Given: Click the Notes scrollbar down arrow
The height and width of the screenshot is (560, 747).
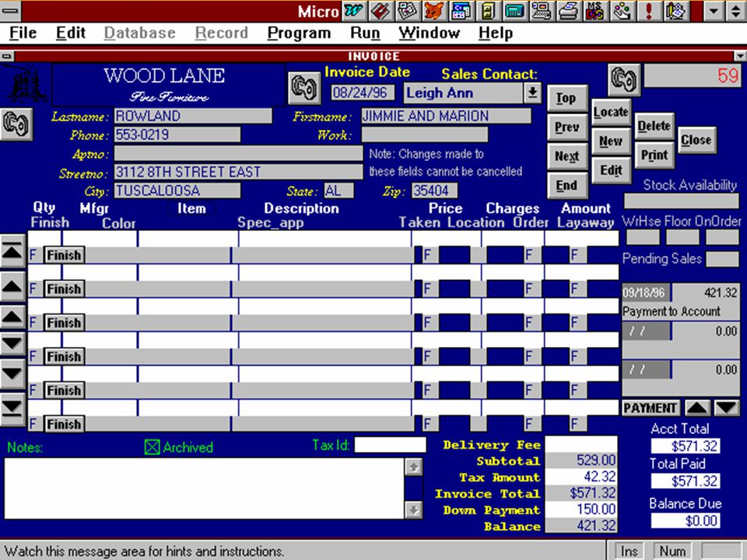Looking at the screenshot, I should 413,510.
